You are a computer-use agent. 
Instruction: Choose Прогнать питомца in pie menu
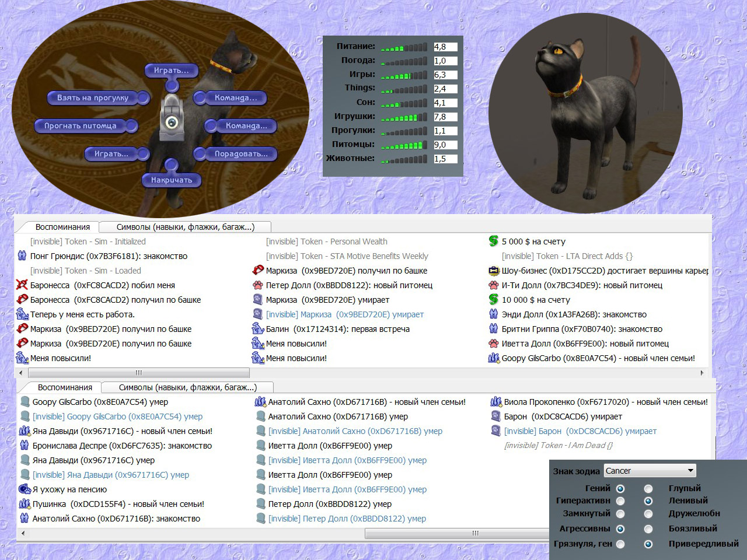point(86,125)
